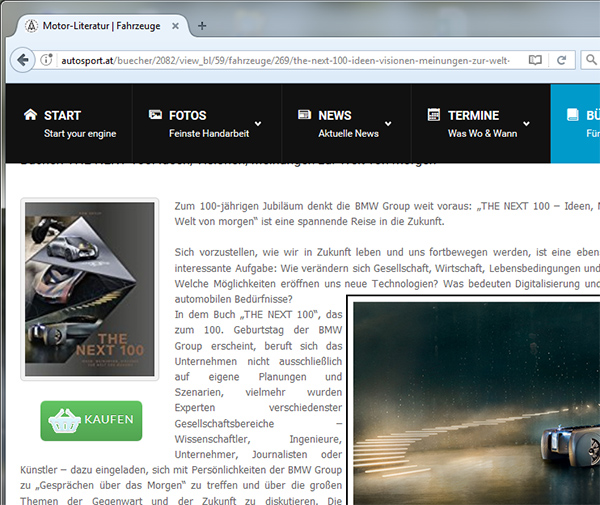The width and height of the screenshot is (600, 505).
Task: Click text 'Wissenschaftler, Ingenieure,'
Action: (258, 439)
